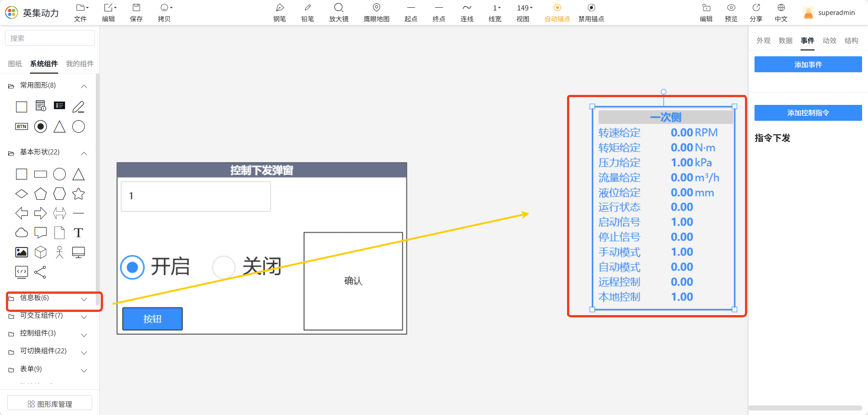Open the 线宽 line width dropdown
The image size is (868, 415).
495,12
